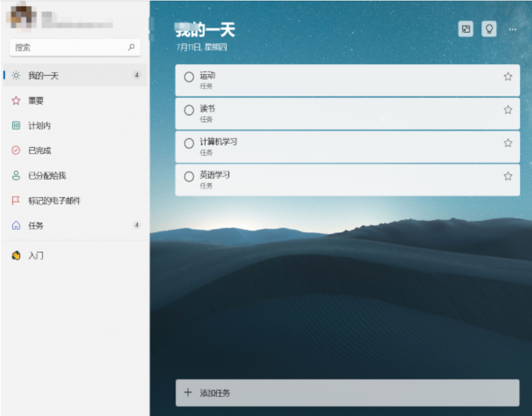Star the 英语学习 task

pyautogui.click(x=507, y=176)
